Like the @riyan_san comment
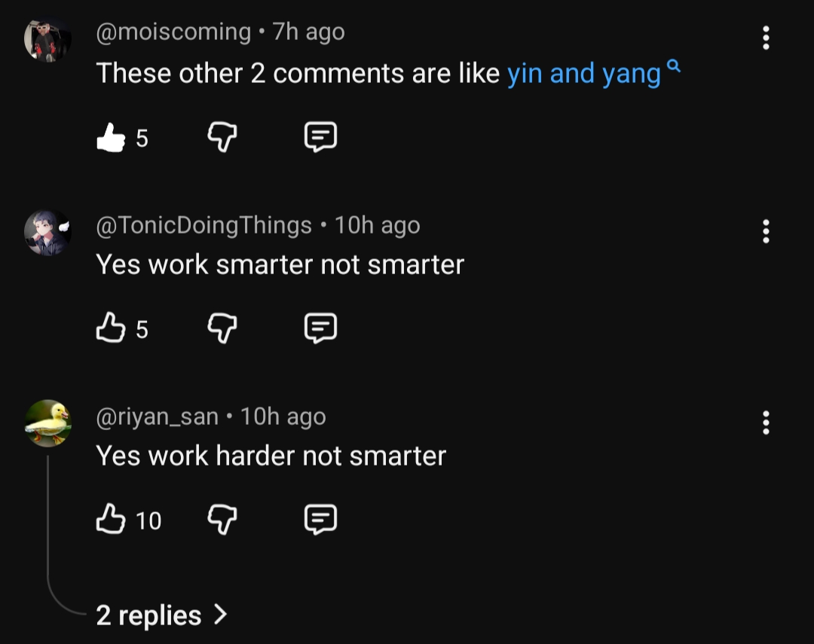This screenshot has height=644, width=814. point(111,520)
